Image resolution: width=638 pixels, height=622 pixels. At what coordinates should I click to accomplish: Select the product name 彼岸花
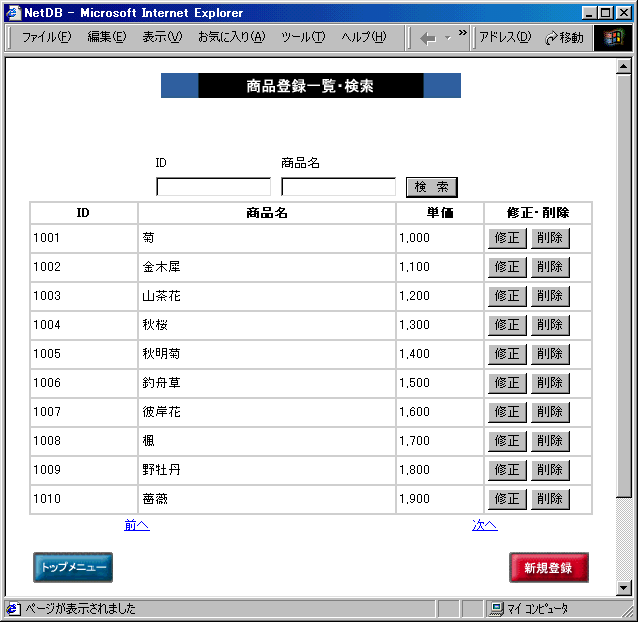coord(161,412)
